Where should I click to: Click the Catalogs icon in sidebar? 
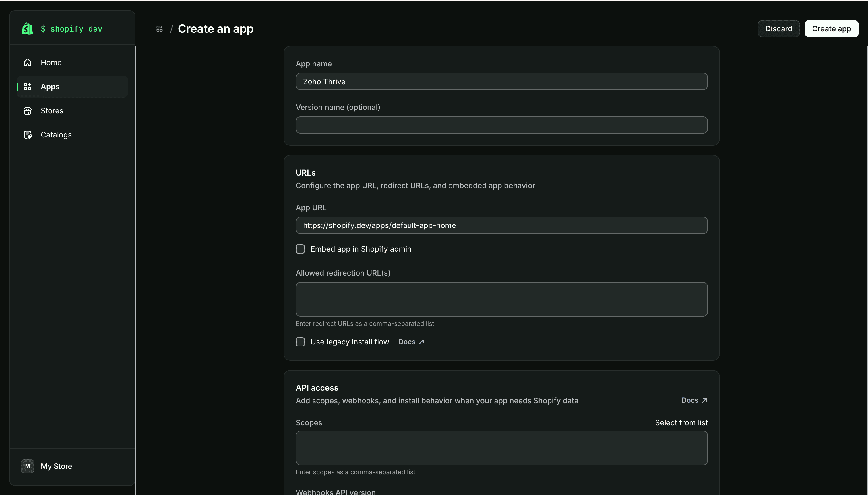tap(28, 135)
